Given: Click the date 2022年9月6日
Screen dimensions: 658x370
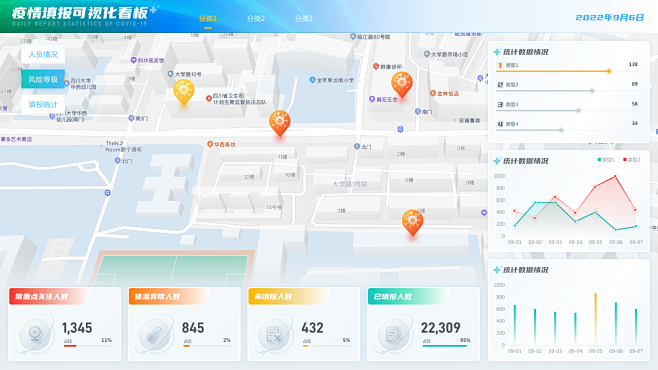Looking at the screenshot, I should [610, 17].
